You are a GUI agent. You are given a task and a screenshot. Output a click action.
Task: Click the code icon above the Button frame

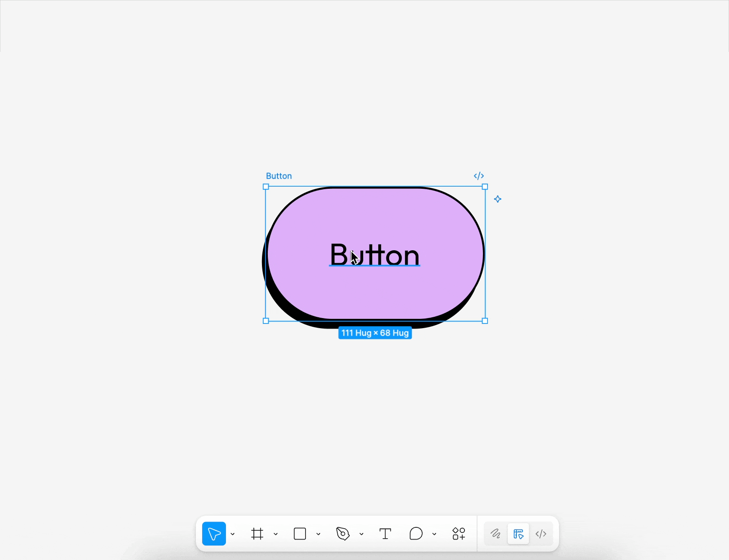(x=479, y=176)
